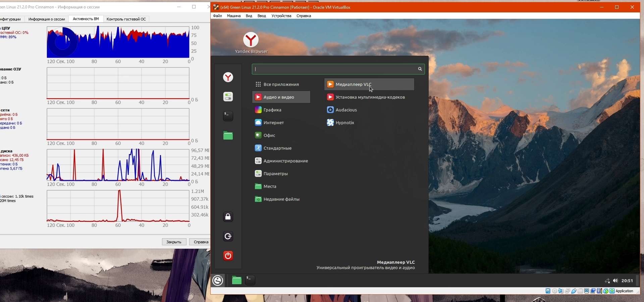Image resolution: width=644 pixels, height=302 pixels.
Task: Select the Графика category
Action: 272,110
